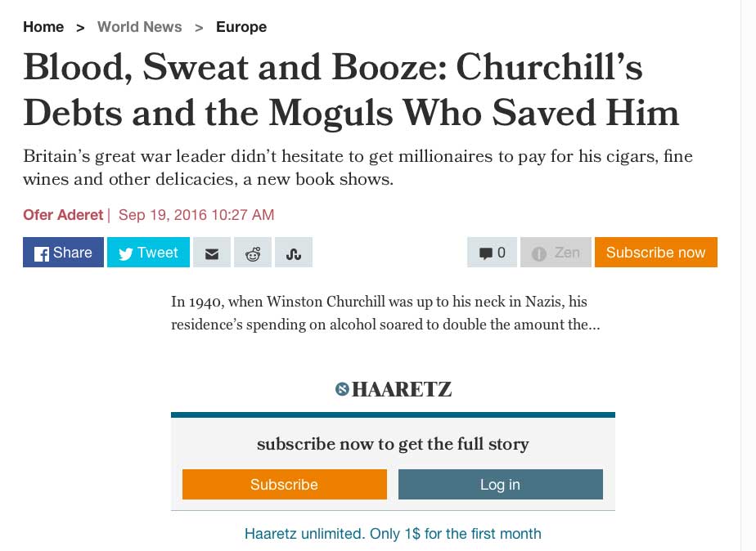Open the World News breadcrumb section
The image size is (756, 551).
click(x=139, y=27)
